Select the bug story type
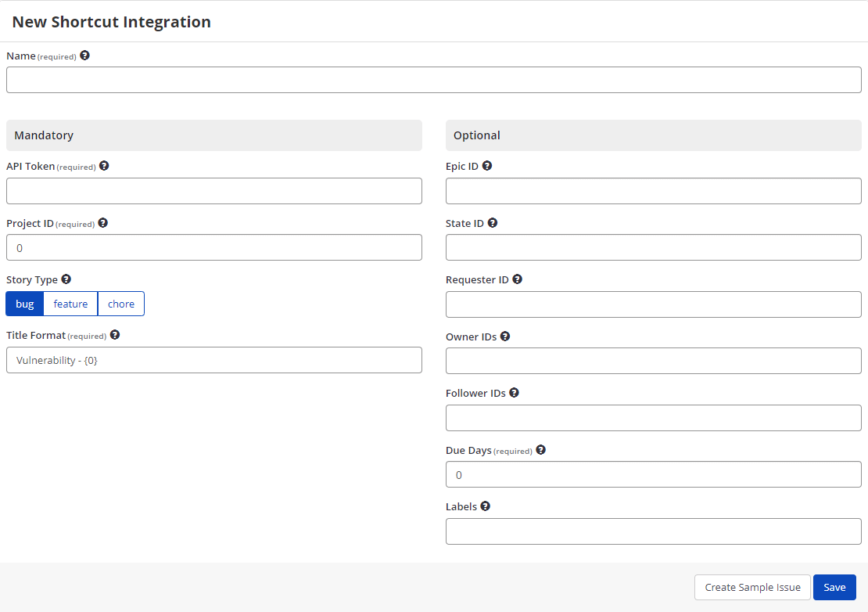Screen dimensions: 868x612 coord(24,304)
